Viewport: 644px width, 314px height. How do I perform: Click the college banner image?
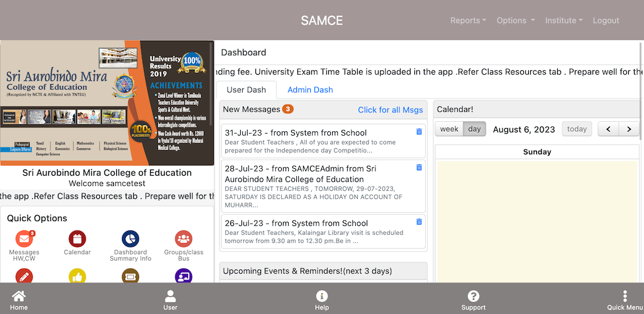tap(107, 103)
